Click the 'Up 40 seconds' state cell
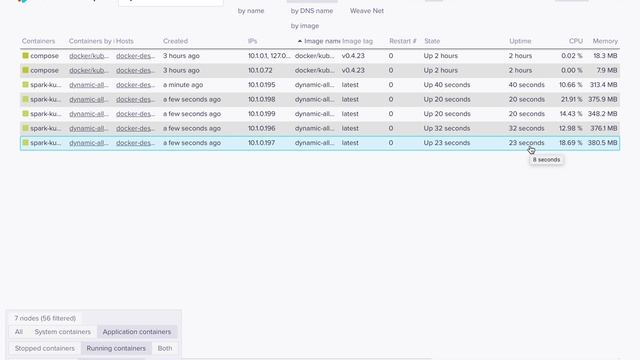The width and height of the screenshot is (640, 360). [447, 85]
